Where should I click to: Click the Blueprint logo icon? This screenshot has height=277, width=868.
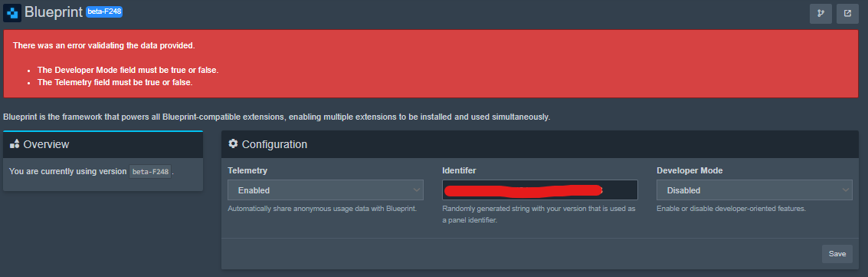12,13
